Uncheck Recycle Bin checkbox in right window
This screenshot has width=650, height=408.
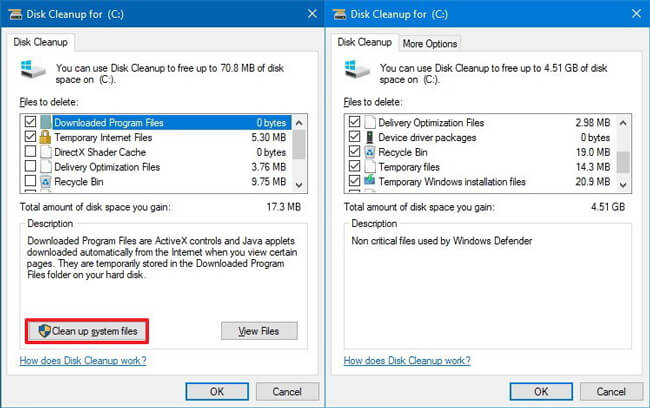click(354, 151)
